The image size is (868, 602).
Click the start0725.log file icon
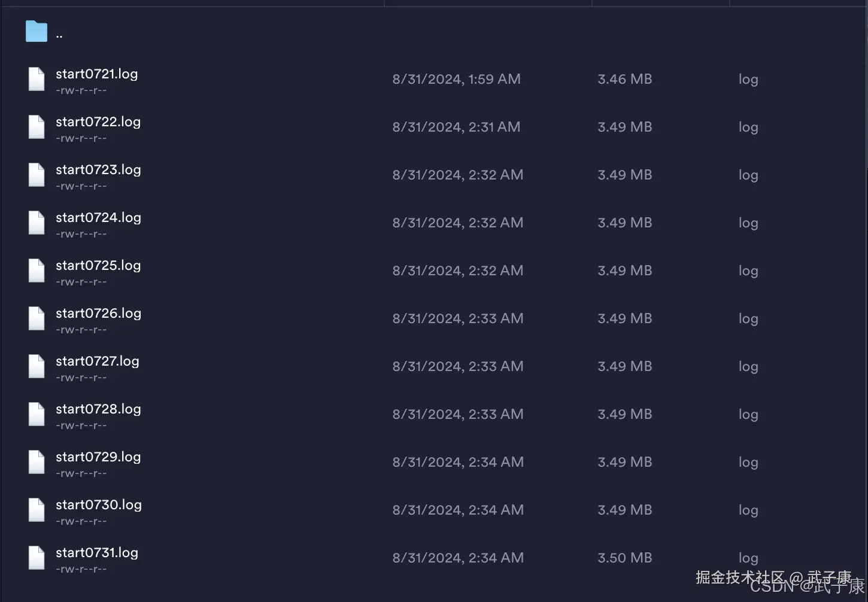36,270
